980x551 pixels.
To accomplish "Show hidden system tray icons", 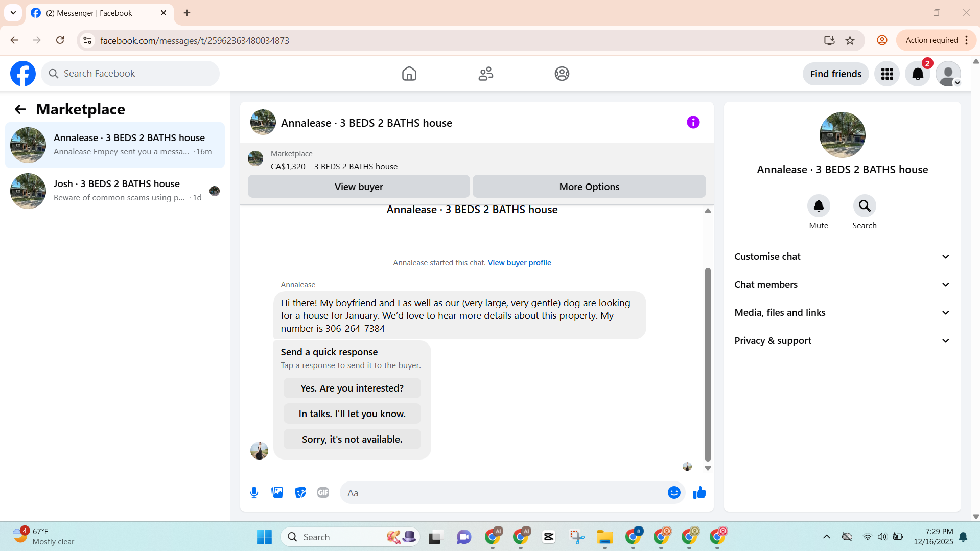I will pyautogui.click(x=826, y=537).
